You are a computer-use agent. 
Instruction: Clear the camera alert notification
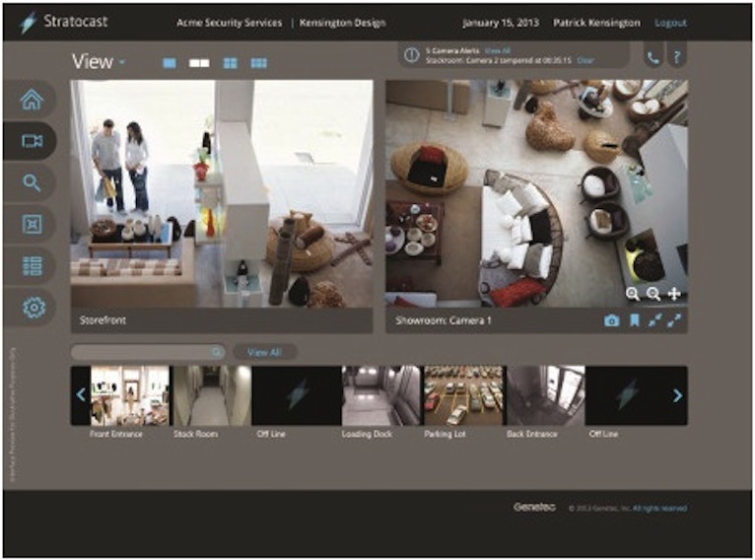pos(585,61)
